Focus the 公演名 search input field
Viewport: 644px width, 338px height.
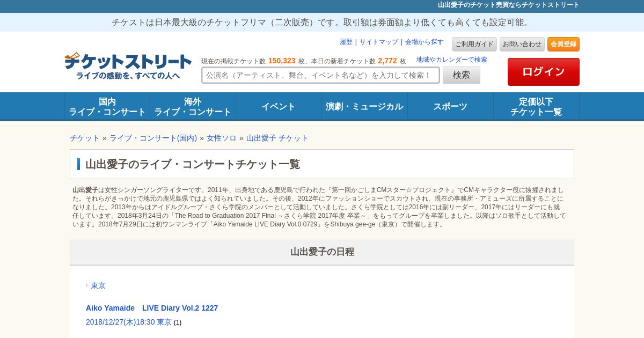320,75
